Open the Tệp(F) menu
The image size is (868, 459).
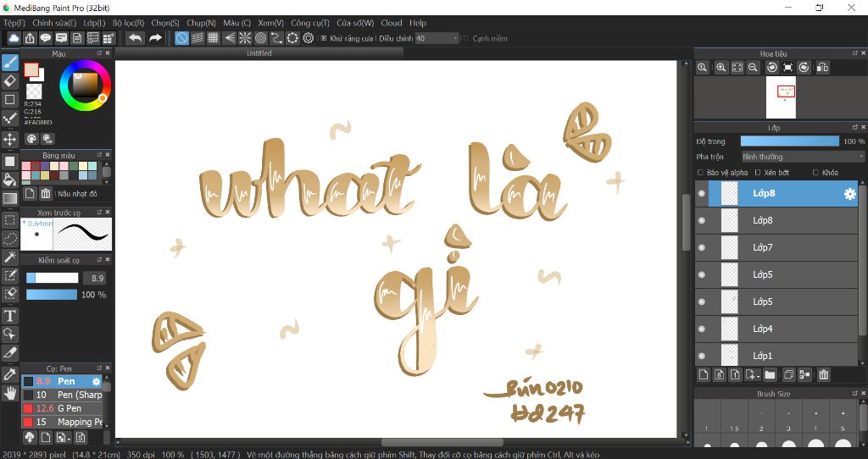click(14, 23)
